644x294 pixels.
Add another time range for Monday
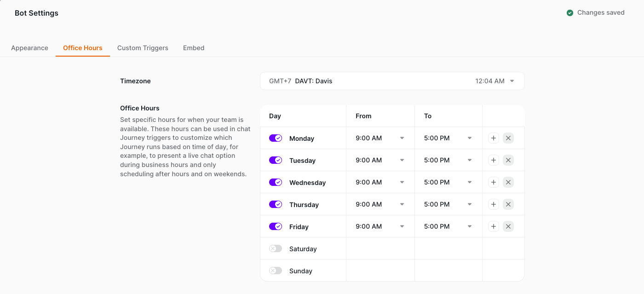494,138
